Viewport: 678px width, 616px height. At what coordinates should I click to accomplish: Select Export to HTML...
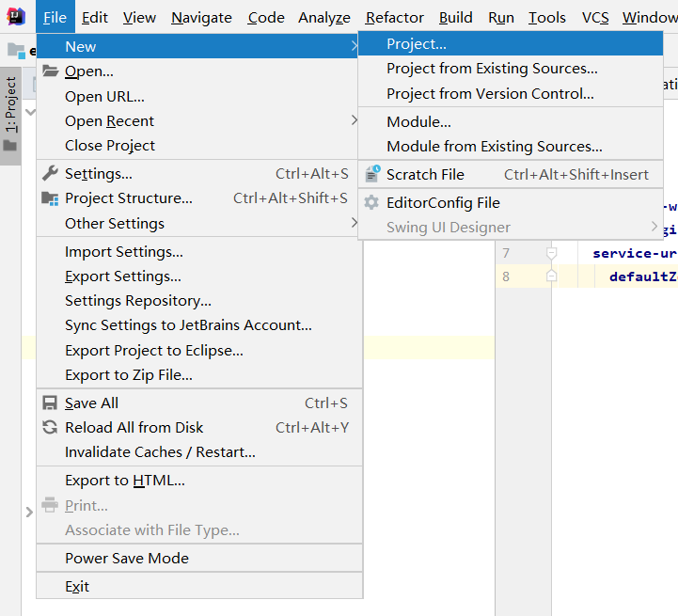[x=199, y=481]
